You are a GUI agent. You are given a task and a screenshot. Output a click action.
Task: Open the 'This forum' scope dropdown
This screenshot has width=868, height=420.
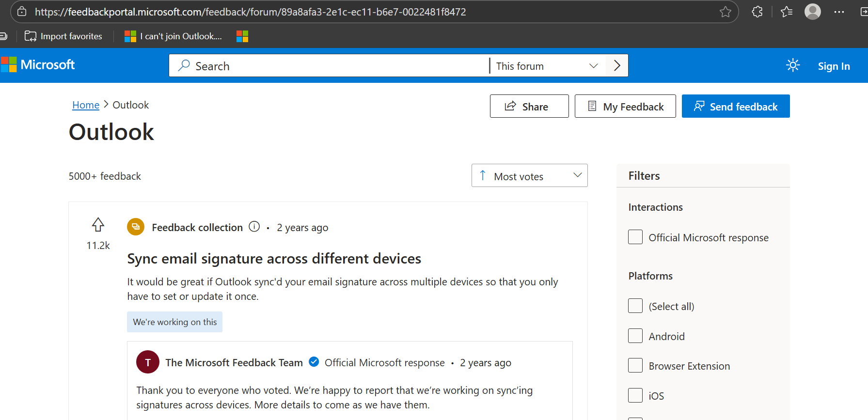click(547, 66)
